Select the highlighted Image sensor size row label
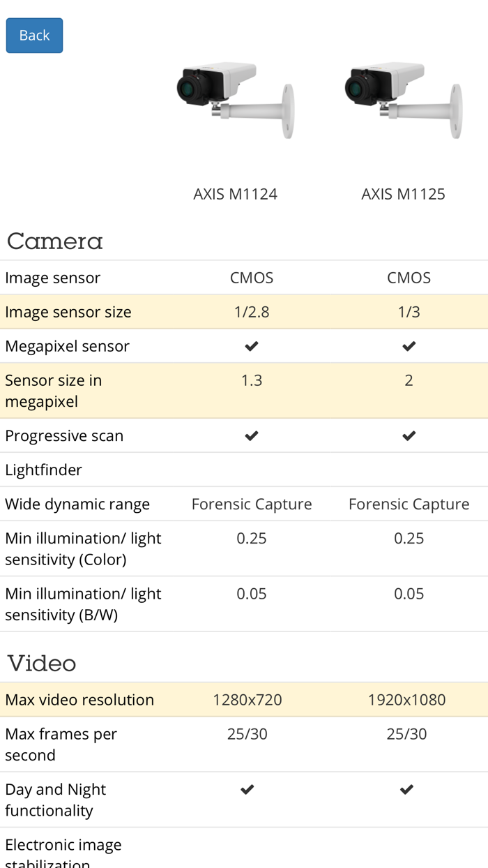Viewport: 488px width, 868px height. 68,312
